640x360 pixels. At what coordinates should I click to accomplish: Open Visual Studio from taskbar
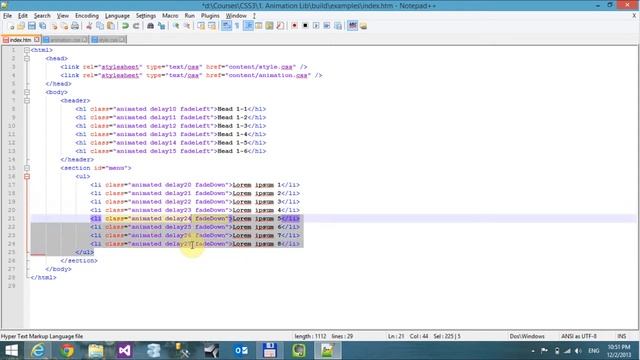pos(124,351)
